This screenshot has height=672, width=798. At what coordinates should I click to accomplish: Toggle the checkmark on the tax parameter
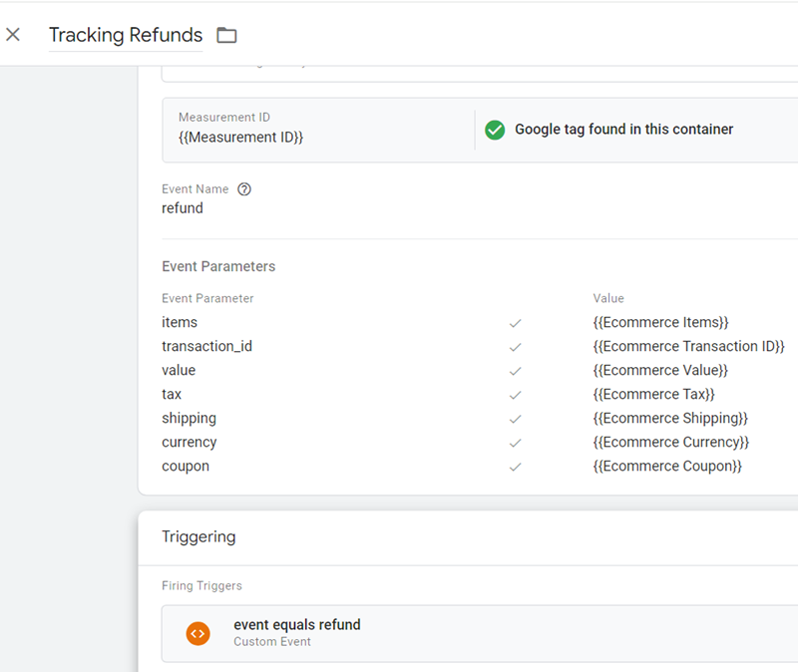[x=516, y=394]
